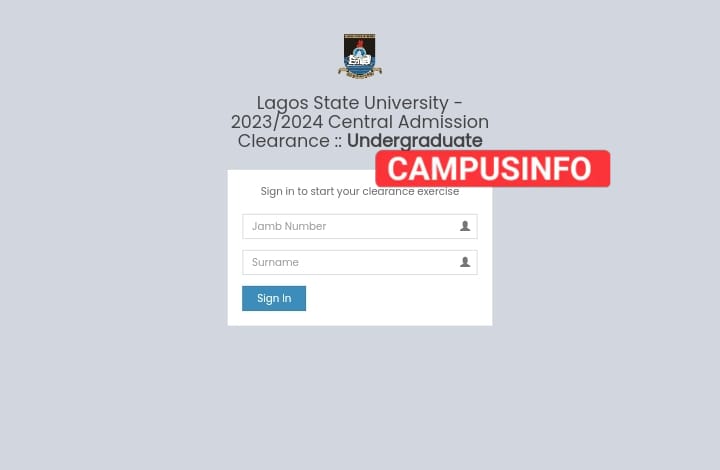
Task: Click the person icon inside Surname field
Action: (465, 262)
